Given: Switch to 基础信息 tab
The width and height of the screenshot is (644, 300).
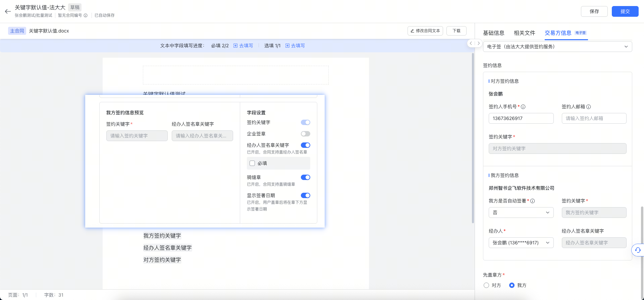Looking at the screenshot, I should pyautogui.click(x=493, y=33).
